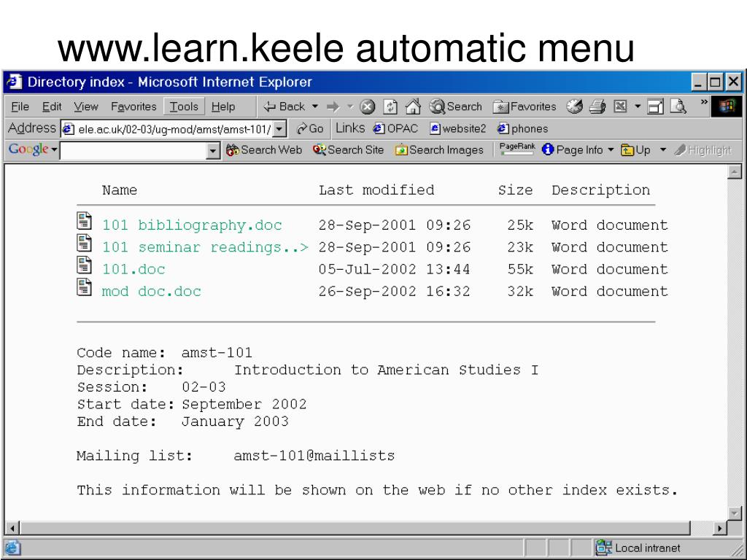Click the Size column header
This screenshot has height=560, width=747.
516,190
